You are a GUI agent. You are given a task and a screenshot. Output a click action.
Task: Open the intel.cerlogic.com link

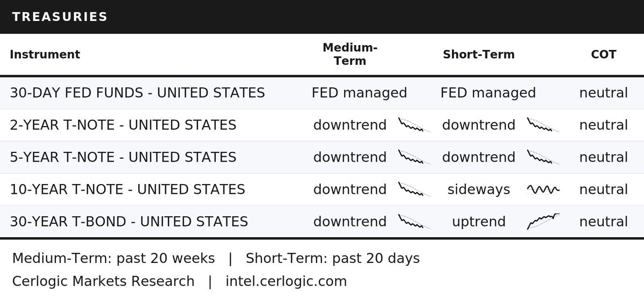pos(286,281)
